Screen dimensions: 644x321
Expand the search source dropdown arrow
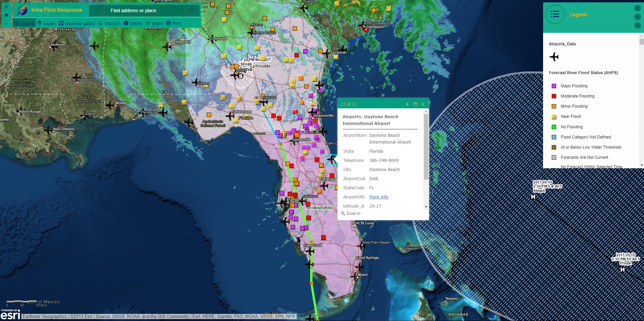97,10
